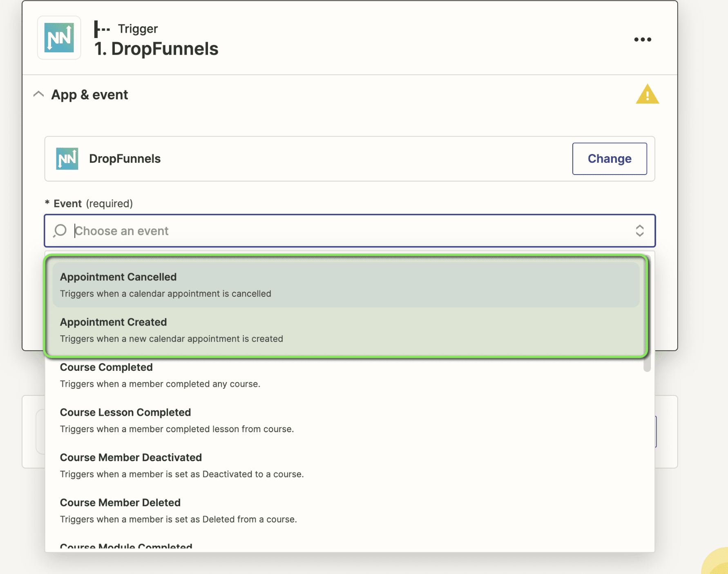
Task: Pick the Course Member Deactivated event
Action: coord(346,465)
